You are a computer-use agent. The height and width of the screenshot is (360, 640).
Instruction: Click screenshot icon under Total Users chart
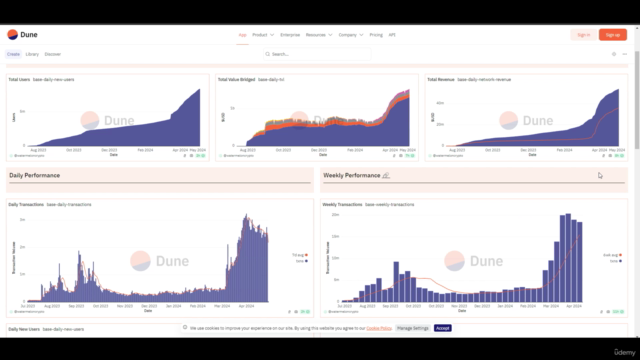tap(191, 156)
